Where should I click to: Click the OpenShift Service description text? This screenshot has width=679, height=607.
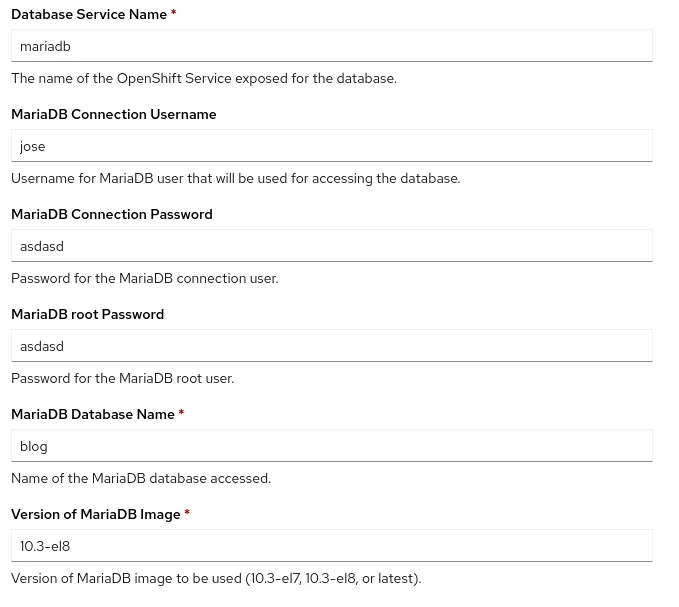[x=204, y=78]
